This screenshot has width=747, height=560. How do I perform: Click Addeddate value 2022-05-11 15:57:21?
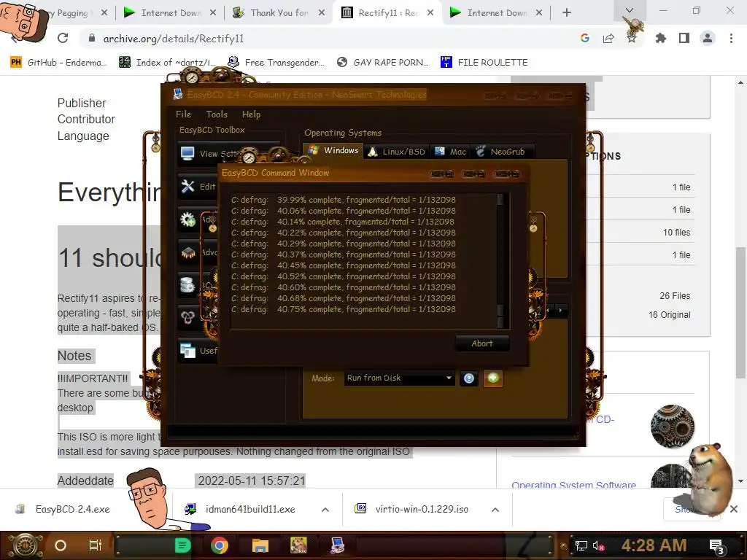tap(251, 481)
